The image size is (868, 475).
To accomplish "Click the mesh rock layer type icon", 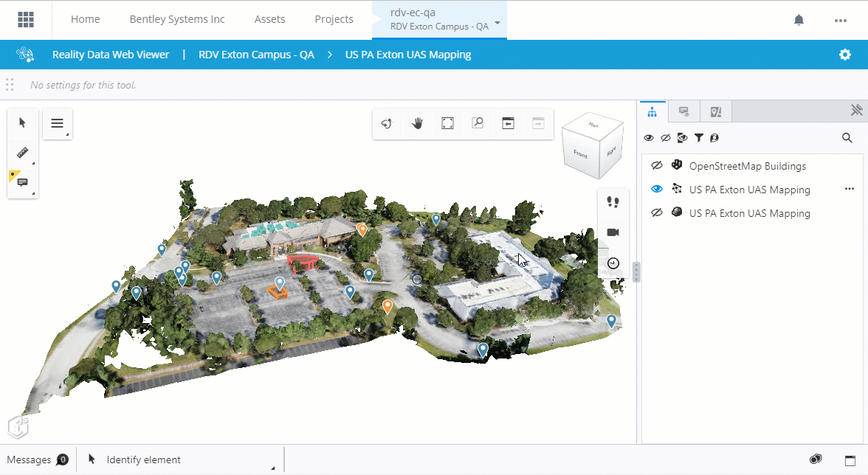I will pyautogui.click(x=676, y=212).
